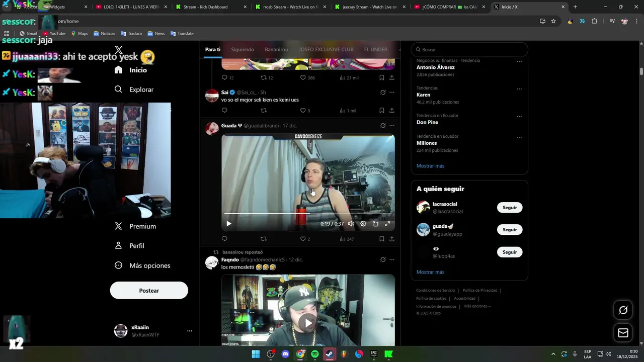Go to Inicio in the sidebar

[x=131, y=70]
